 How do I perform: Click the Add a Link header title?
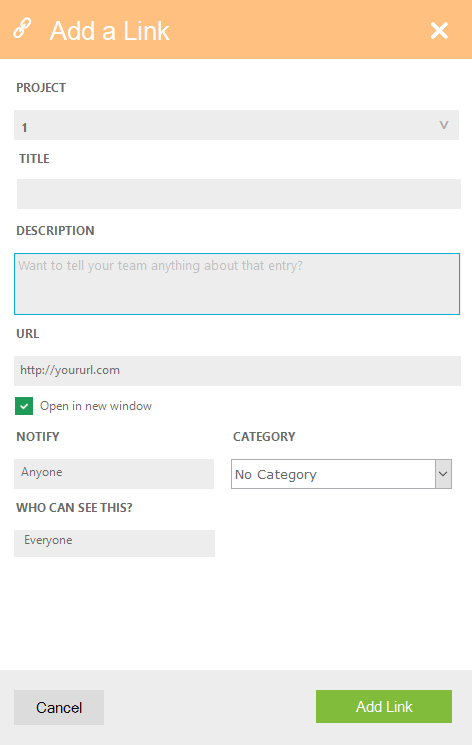(109, 31)
